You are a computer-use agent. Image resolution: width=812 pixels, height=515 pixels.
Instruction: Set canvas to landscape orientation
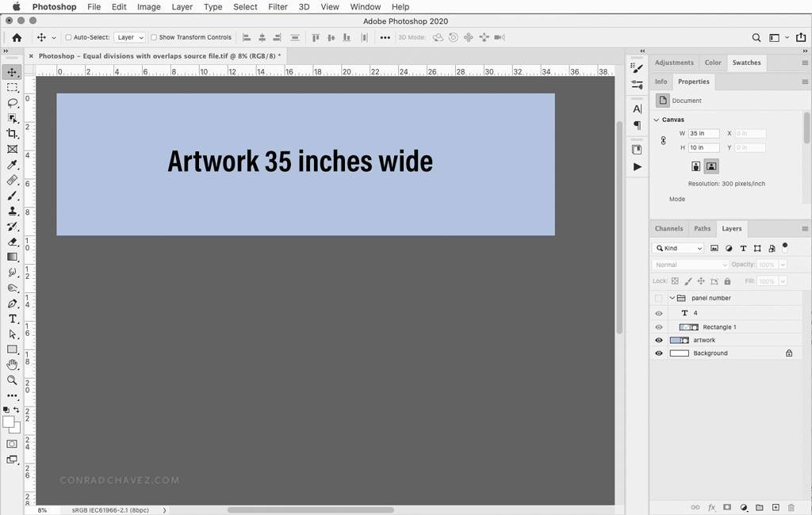(711, 166)
